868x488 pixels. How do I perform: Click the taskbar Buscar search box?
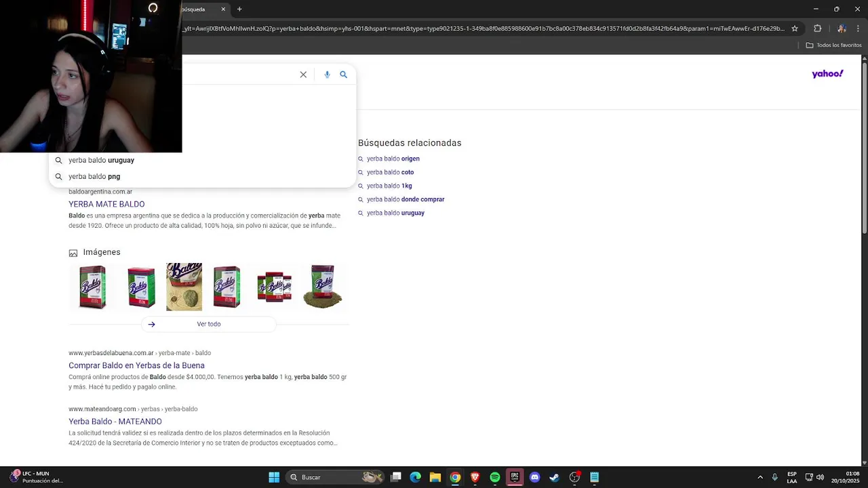[x=335, y=477]
